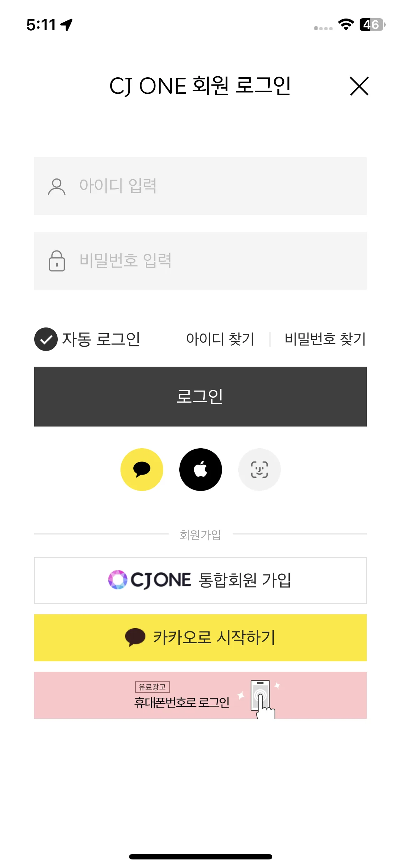The height and width of the screenshot is (868, 401).
Task: Tap the speech bubble icon in Kakao banner
Action: coord(135,637)
